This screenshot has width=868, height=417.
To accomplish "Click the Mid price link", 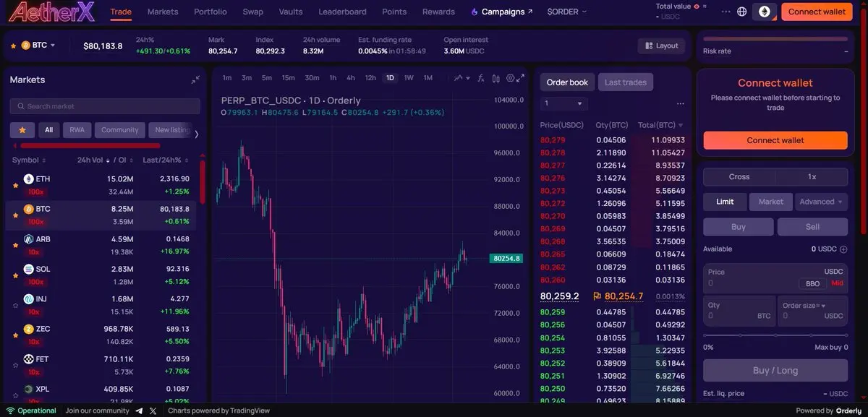I will pyautogui.click(x=837, y=283).
